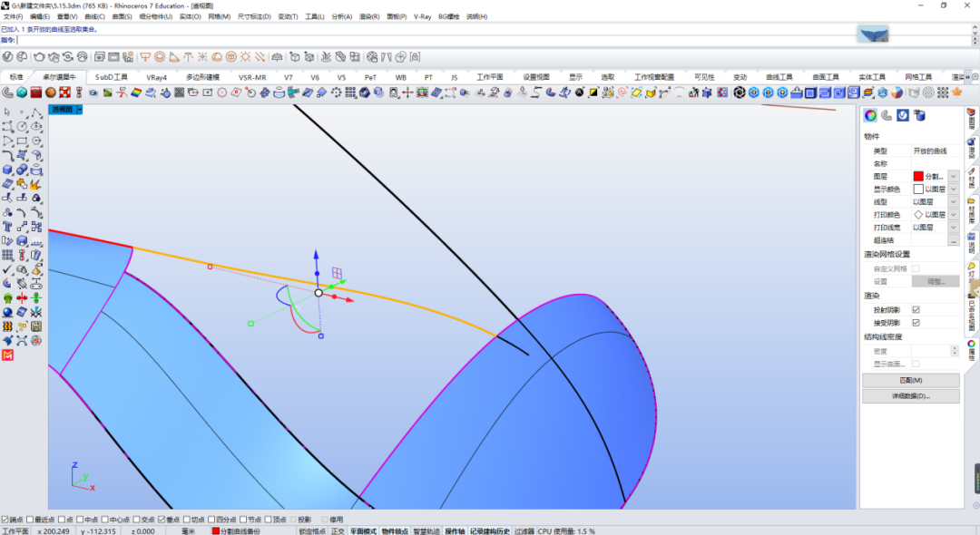
Task: Select the ellipse tool in left toolbar
Action: 36,127
